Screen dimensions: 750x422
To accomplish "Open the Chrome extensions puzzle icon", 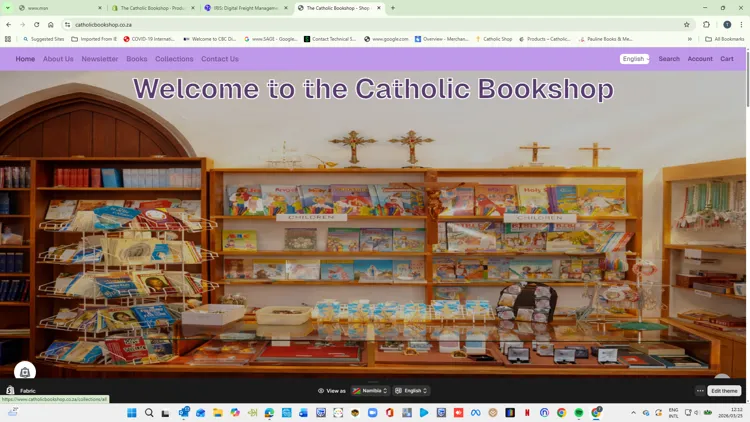I will click(706, 24).
